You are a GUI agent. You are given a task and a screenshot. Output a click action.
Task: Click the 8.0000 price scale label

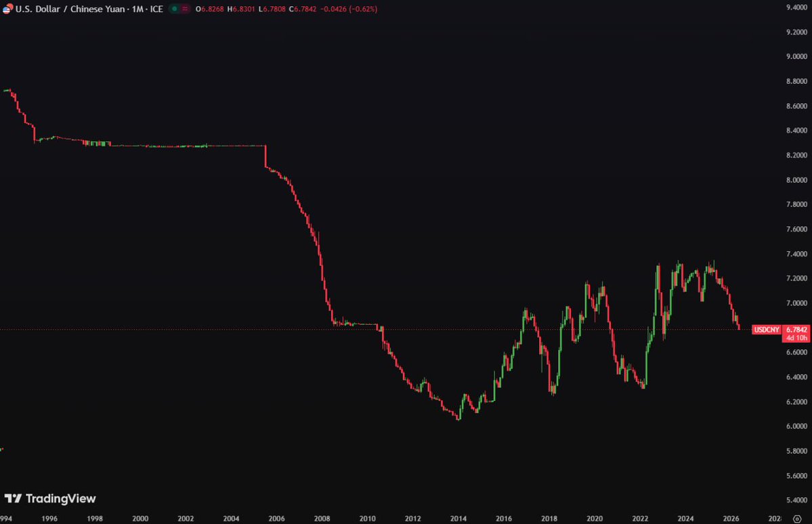796,180
